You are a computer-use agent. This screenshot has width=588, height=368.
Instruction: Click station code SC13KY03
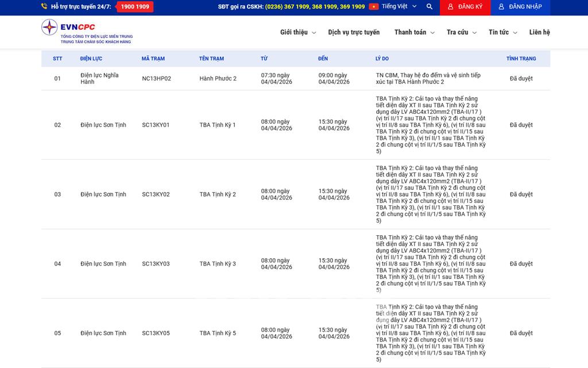point(156,264)
